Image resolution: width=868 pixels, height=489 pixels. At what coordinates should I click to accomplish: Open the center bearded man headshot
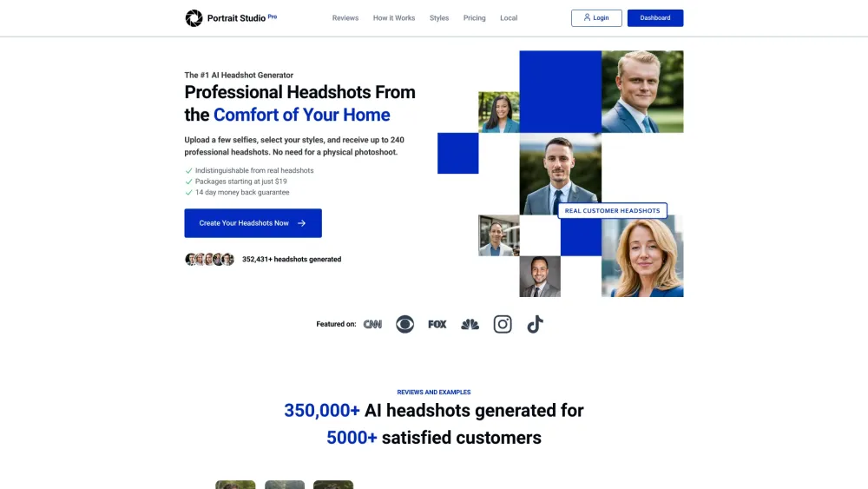(x=560, y=174)
